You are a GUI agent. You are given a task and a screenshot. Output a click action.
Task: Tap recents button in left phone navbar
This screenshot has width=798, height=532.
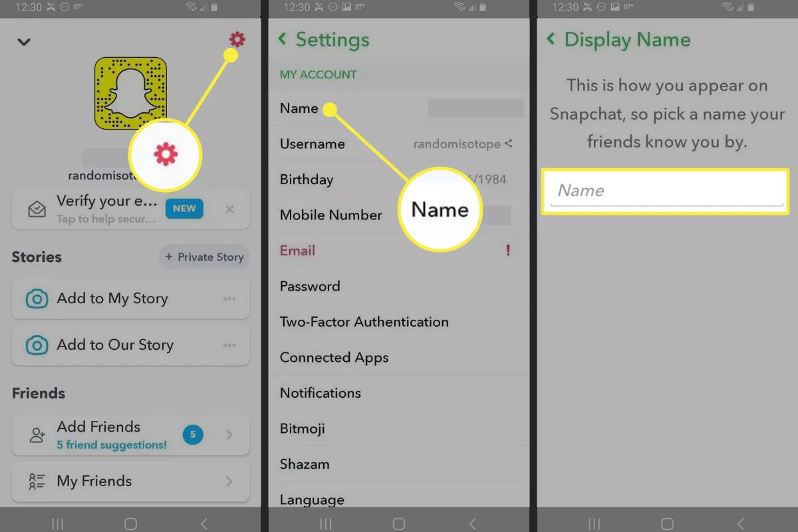58,523
